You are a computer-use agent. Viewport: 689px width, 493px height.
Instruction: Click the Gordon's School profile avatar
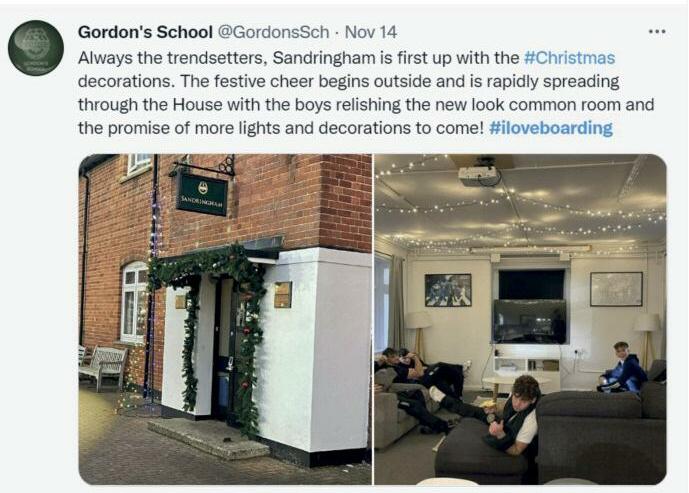pyautogui.click(x=36, y=48)
